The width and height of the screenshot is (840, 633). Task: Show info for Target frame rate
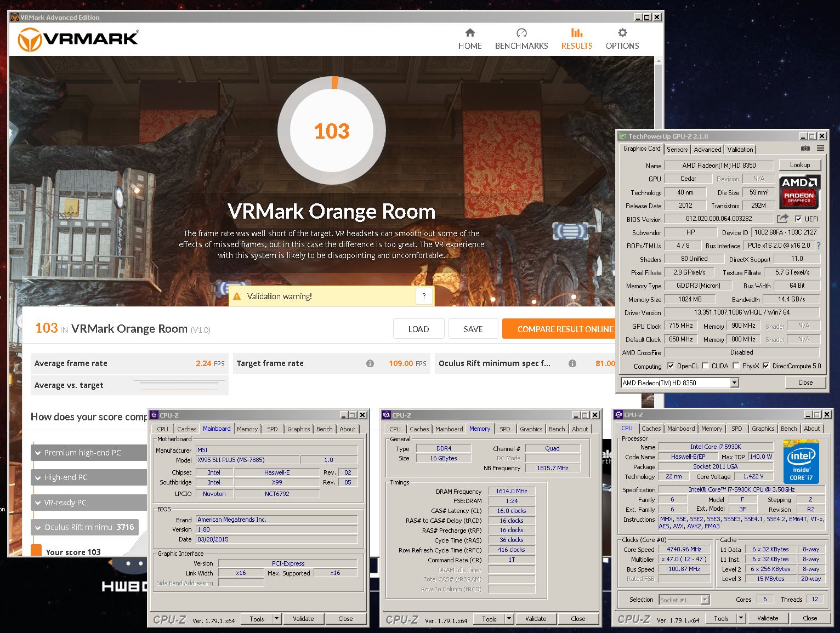[x=370, y=363]
